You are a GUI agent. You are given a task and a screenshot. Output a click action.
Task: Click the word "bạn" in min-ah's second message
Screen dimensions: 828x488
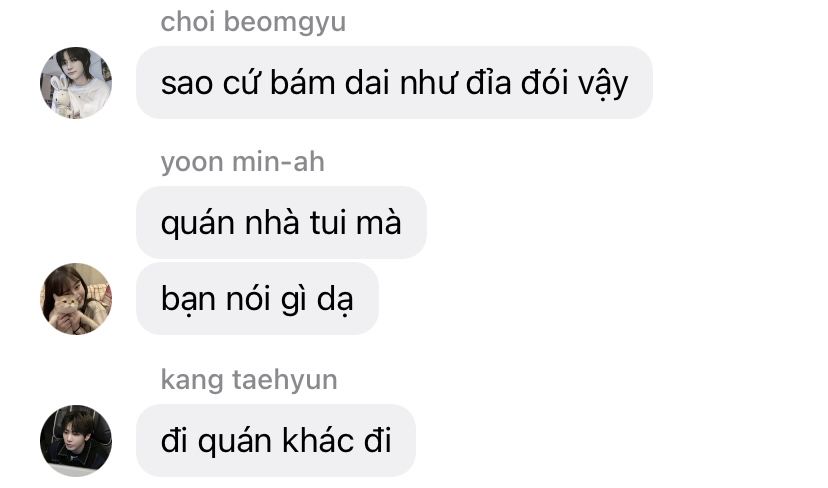tap(189, 299)
